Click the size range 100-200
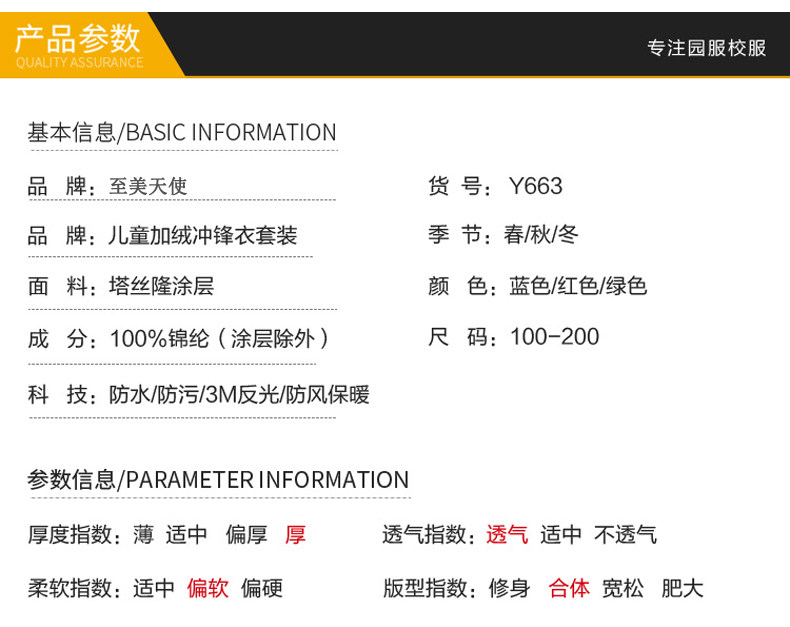The height and width of the screenshot is (627, 790). (x=555, y=337)
